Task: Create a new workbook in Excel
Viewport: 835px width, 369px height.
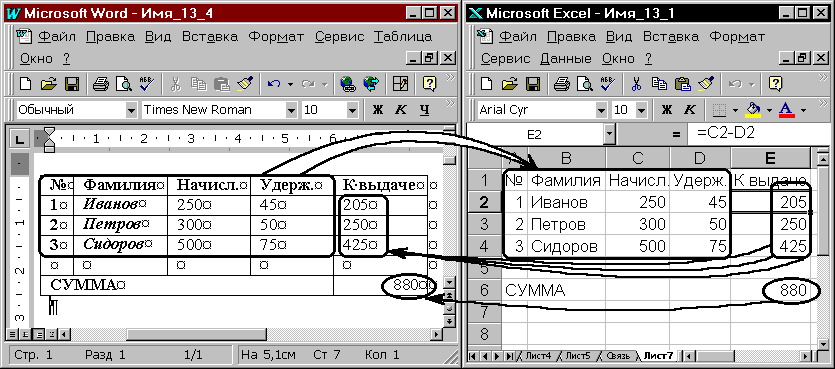Action: tap(486, 84)
